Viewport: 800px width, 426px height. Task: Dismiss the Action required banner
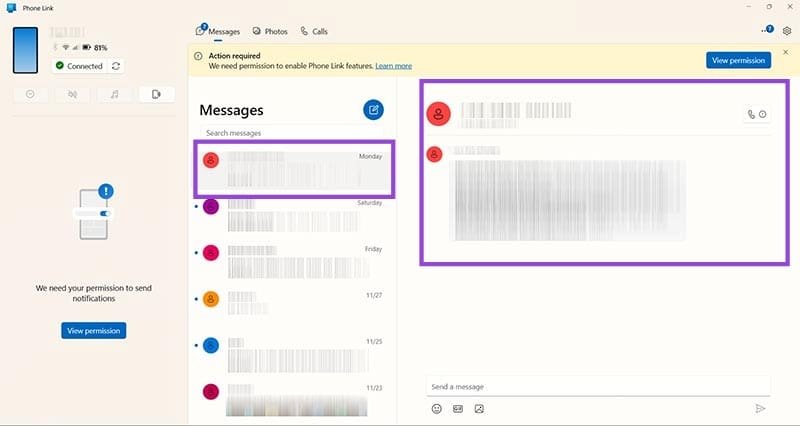click(x=786, y=53)
